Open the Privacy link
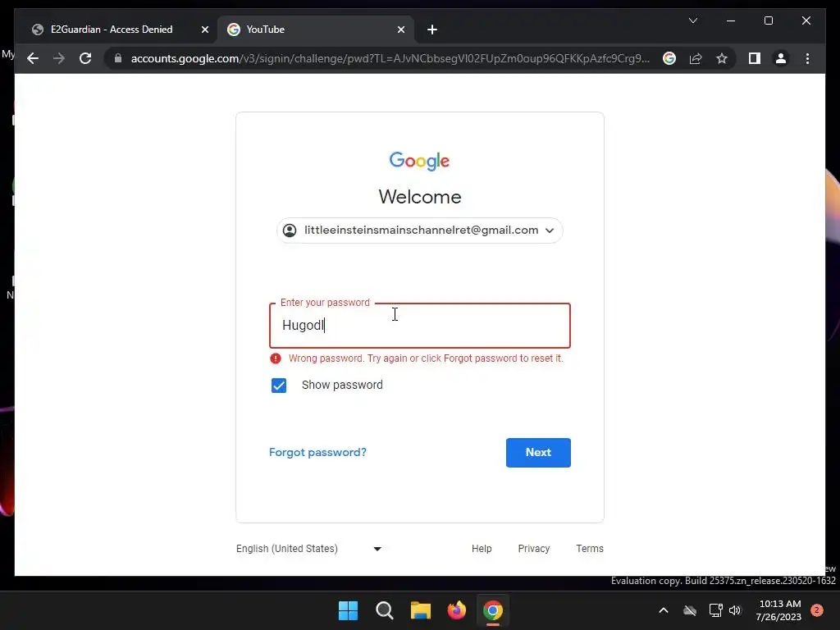 [x=533, y=549]
